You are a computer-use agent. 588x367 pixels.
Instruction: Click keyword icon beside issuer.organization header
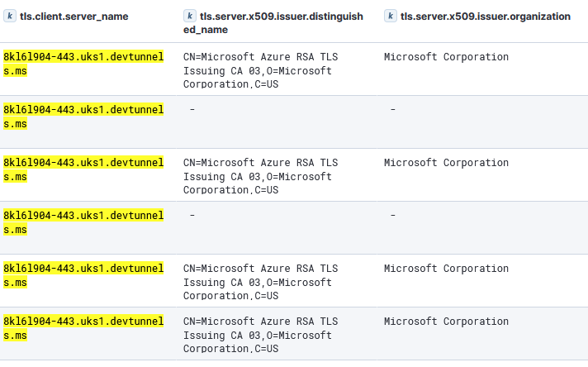point(391,17)
